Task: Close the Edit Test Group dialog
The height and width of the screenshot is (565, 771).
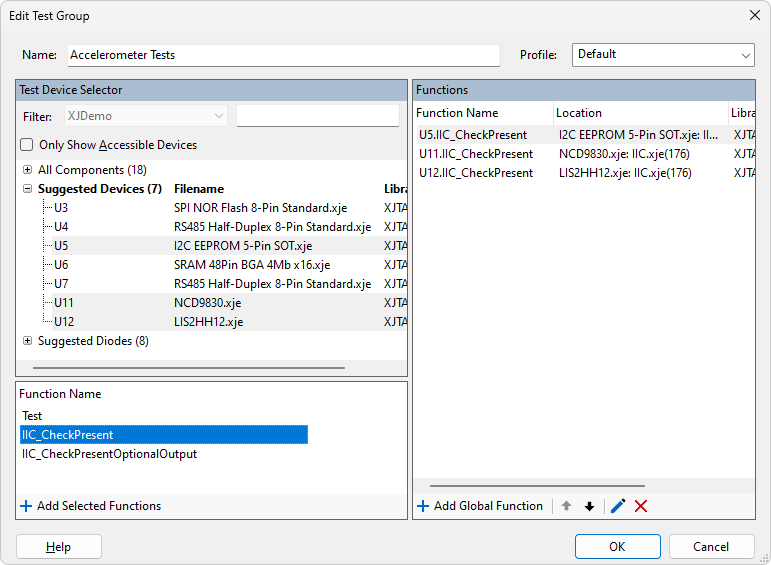Action: point(753,15)
